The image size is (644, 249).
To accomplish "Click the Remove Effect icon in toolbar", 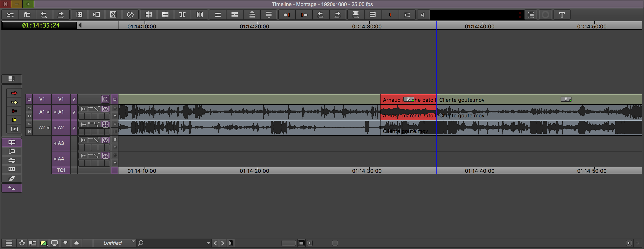I will pyautogui.click(x=130, y=15).
